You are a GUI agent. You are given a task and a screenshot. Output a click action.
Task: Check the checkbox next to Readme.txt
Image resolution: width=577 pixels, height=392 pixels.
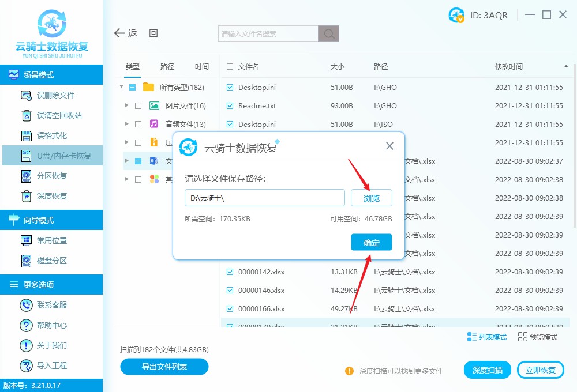pos(229,105)
